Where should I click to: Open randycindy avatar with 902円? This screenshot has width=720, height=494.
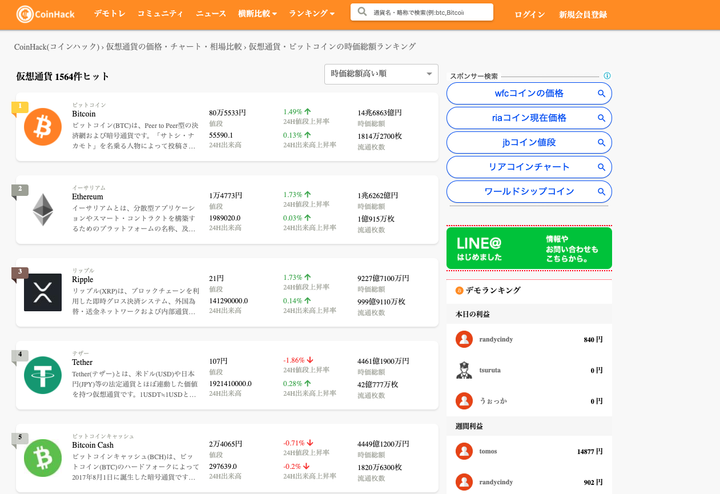coord(464,482)
